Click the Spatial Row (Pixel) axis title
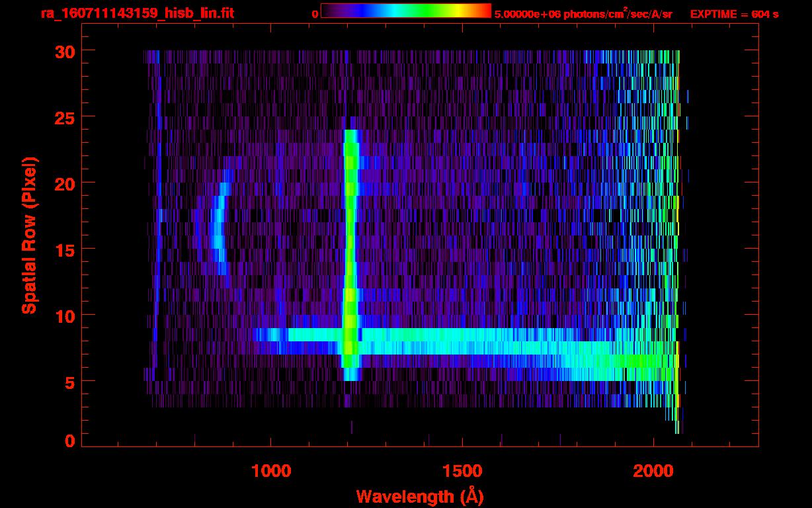 click(x=29, y=235)
